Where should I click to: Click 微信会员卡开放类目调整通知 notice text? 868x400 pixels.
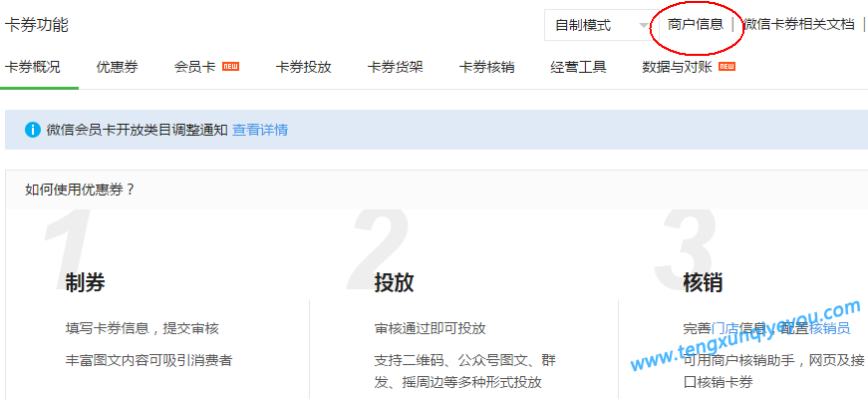[x=138, y=131]
